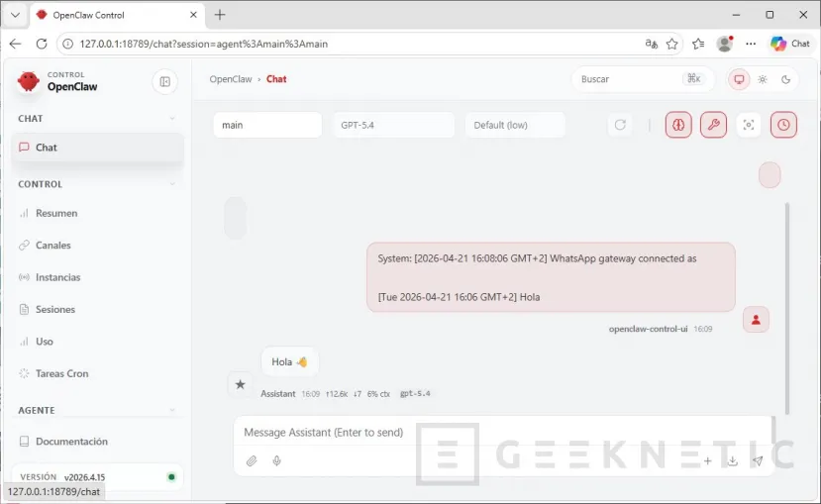
Task: Go back with browser back arrow
Action: point(15,44)
